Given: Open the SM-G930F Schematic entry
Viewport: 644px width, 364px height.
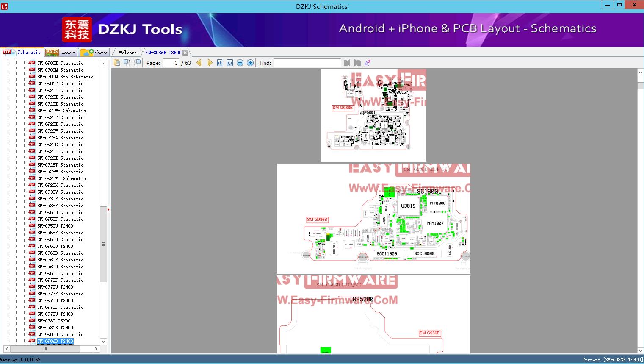Looking at the screenshot, I should pos(60,199).
